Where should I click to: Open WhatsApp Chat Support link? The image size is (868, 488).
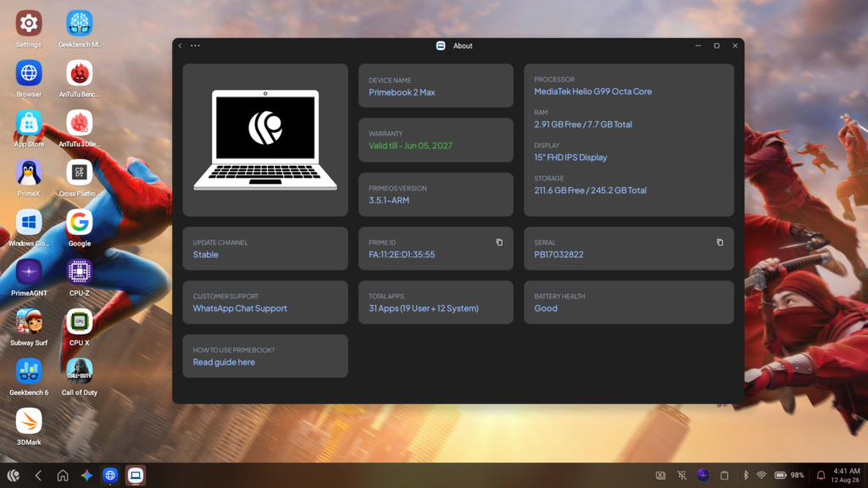pos(240,308)
